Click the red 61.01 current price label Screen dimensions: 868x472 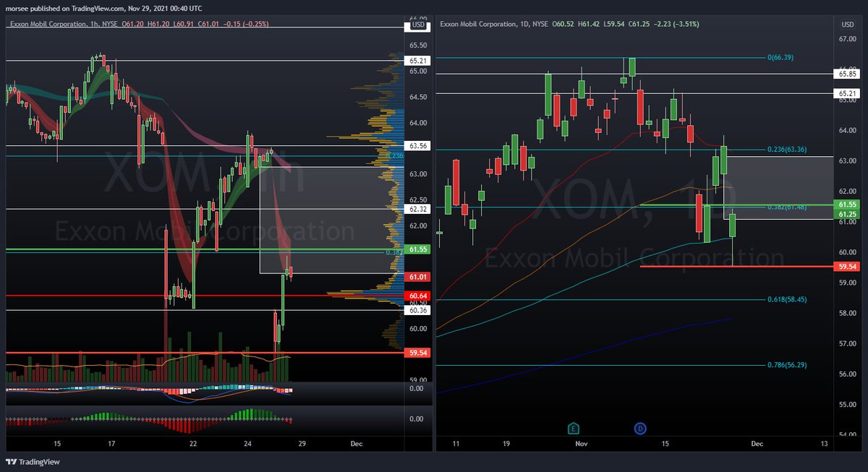coord(416,277)
